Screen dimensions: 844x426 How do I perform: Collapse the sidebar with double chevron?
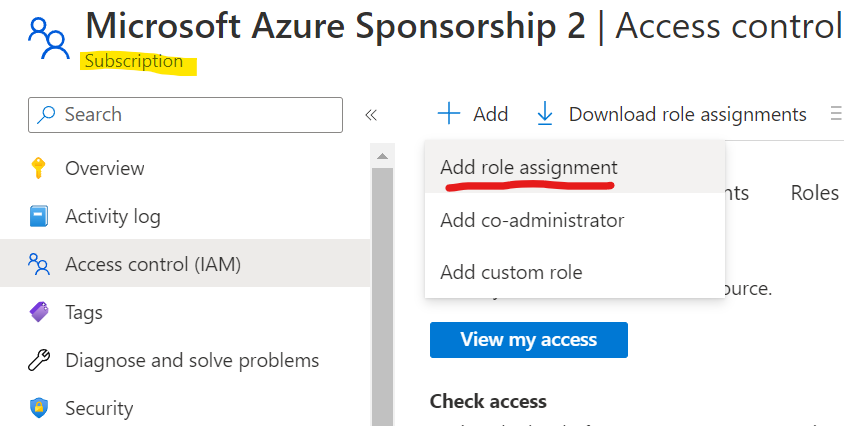tap(371, 115)
